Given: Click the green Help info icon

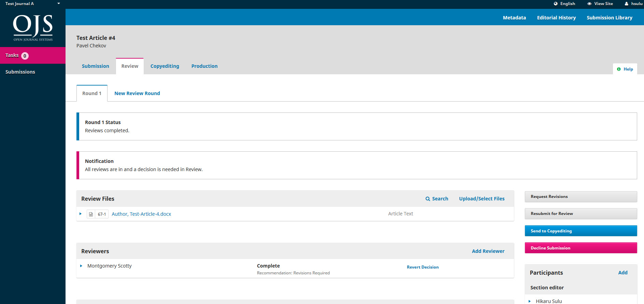Looking at the screenshot, I should click(x=619, y=69).
